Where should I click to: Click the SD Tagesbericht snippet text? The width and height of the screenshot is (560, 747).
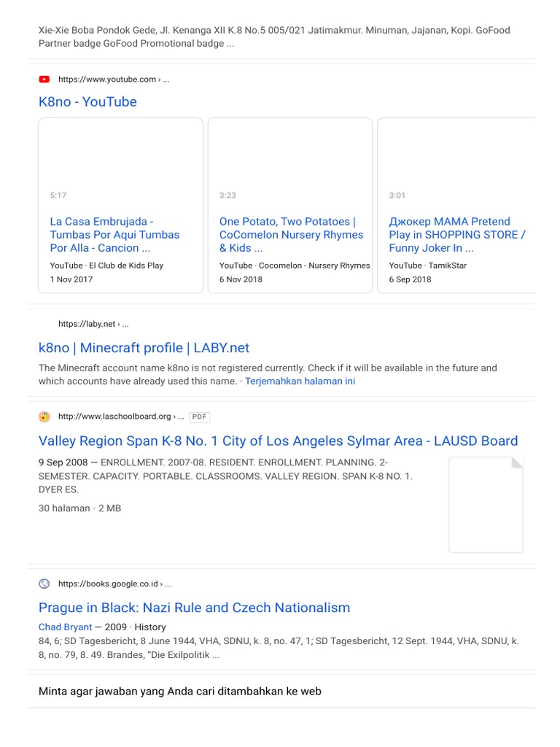[x=279, y=648]
